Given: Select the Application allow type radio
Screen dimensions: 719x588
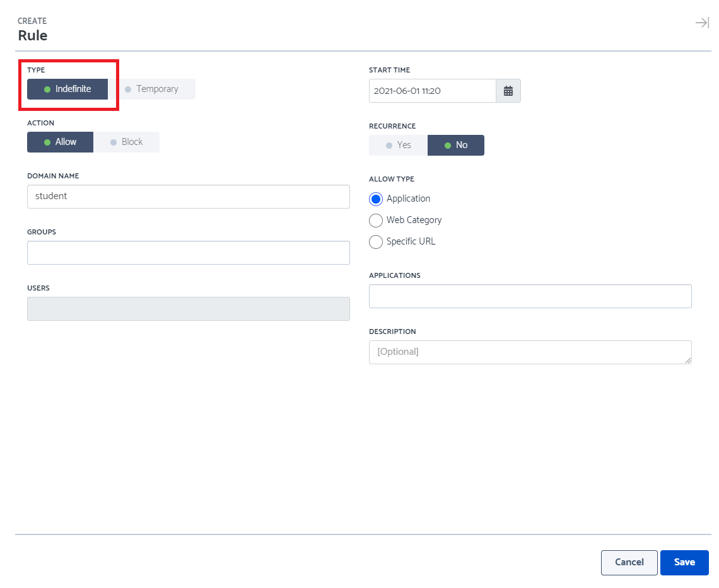Looking at the screenshot, I should coord(375,199).
